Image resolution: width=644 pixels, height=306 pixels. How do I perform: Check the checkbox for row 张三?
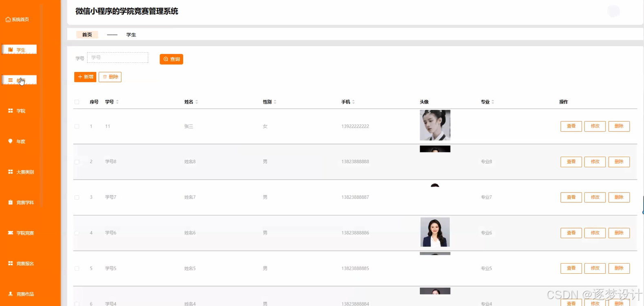(77, 126)
